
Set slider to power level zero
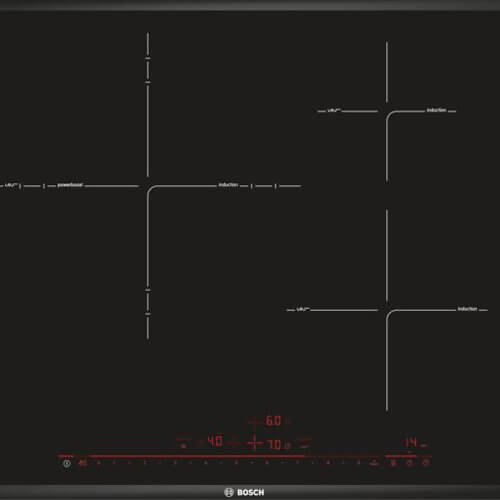(x=99, y=463)
